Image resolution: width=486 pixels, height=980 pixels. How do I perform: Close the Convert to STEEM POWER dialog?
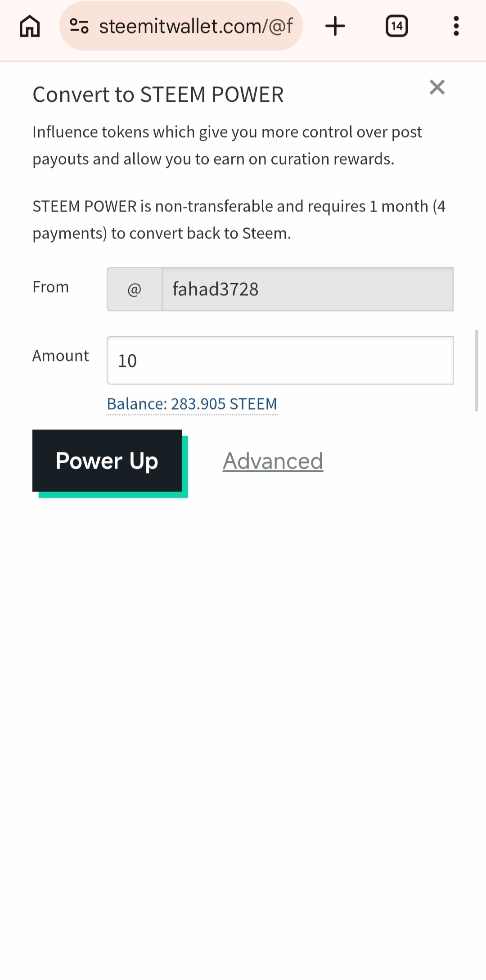pyautogui.click(x=437, y=87)
